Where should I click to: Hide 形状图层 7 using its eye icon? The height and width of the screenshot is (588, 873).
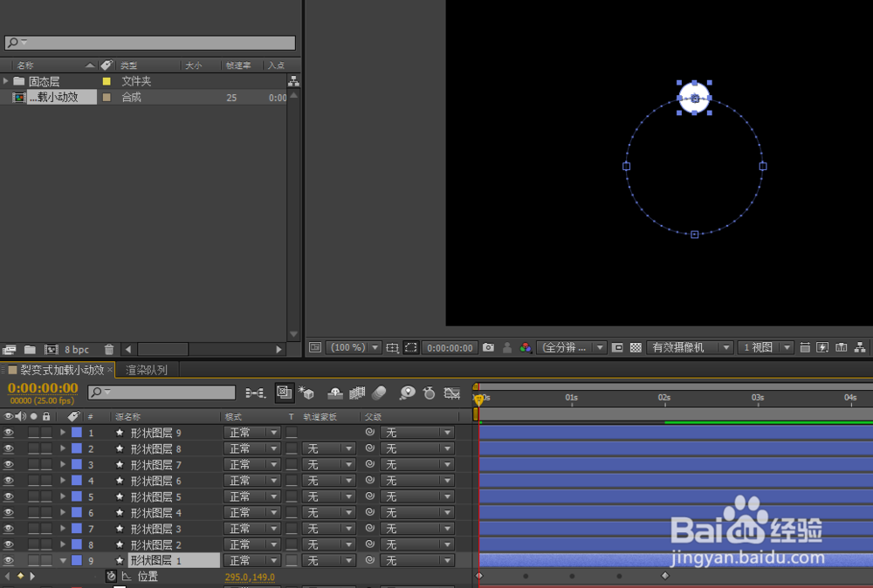(9, 464)
